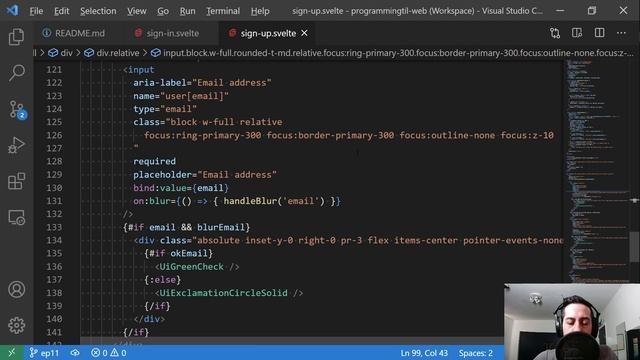This screenshot has width=640, height=360.
Task: Switch to the README.md tab
Action: tap(74, 33)
